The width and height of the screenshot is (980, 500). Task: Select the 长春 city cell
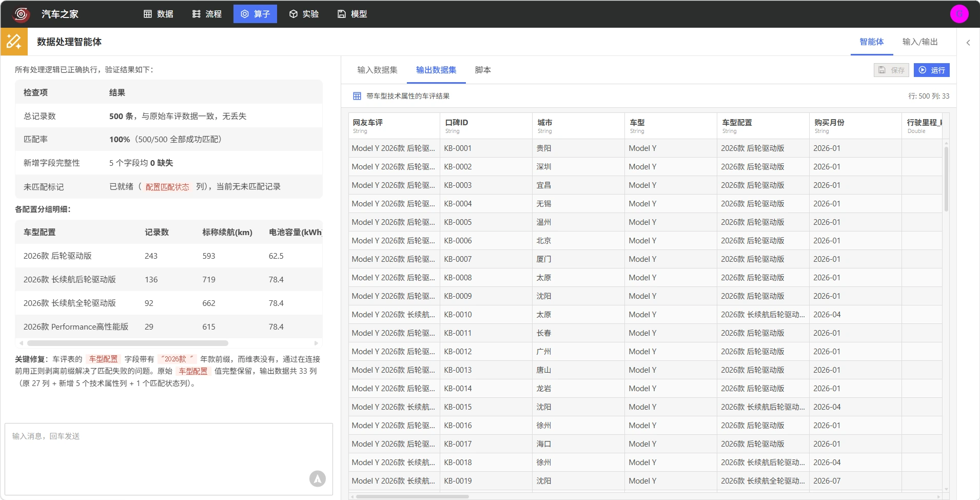tap(578, 333)
